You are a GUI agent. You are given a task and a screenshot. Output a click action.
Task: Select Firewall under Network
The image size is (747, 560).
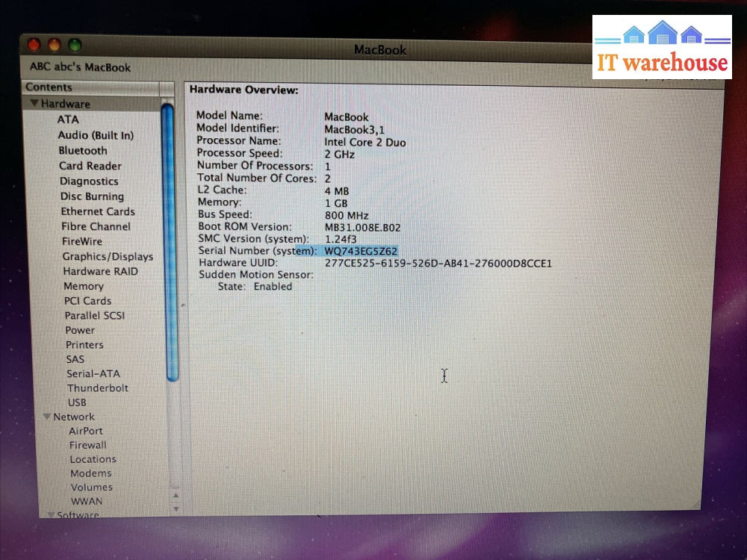click(88, 445)
